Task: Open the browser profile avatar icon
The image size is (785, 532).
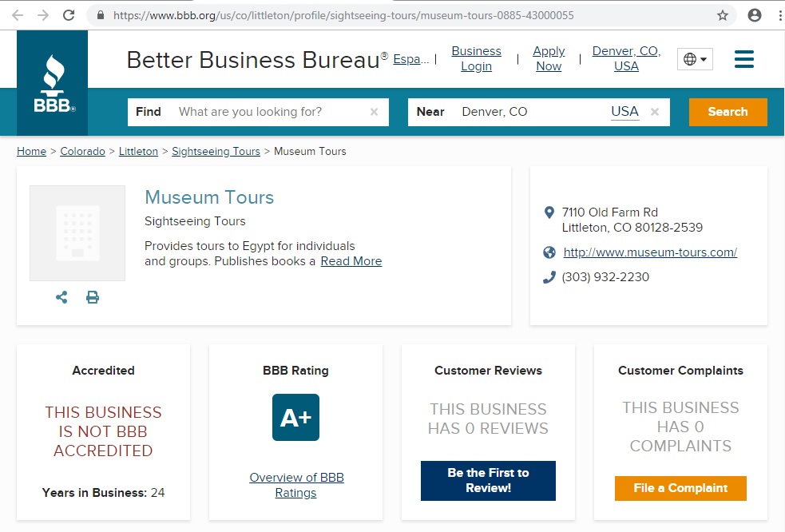Action: tap(755, 15)
